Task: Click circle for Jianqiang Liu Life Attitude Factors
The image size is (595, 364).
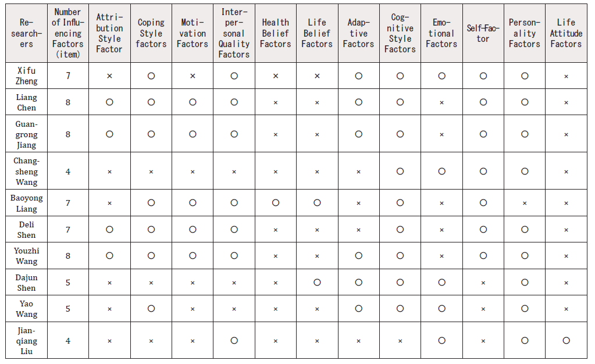Action: tap(566, 341)
